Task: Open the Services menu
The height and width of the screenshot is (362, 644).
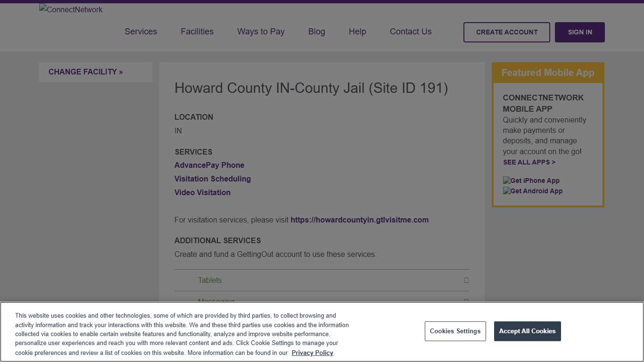Action: (140, 32)
